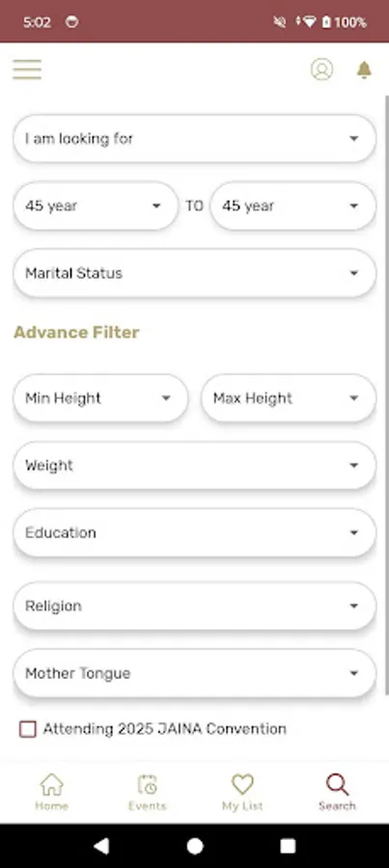389x868 pixels.
Task: Tap the Android home circle button
Action: tap(195, 845)
